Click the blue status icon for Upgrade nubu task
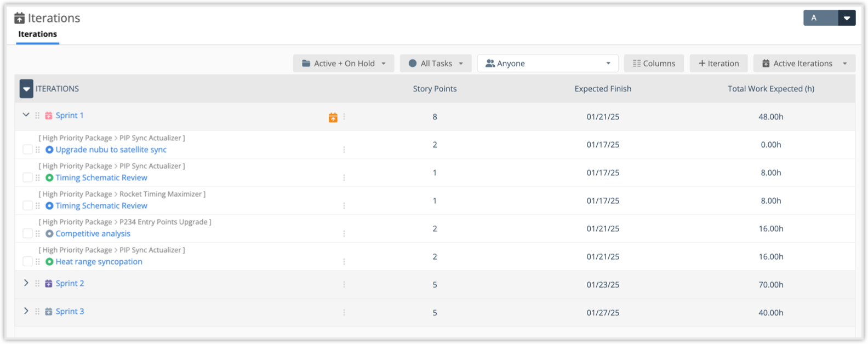This screenshot has width=868, height=344. 49,150
